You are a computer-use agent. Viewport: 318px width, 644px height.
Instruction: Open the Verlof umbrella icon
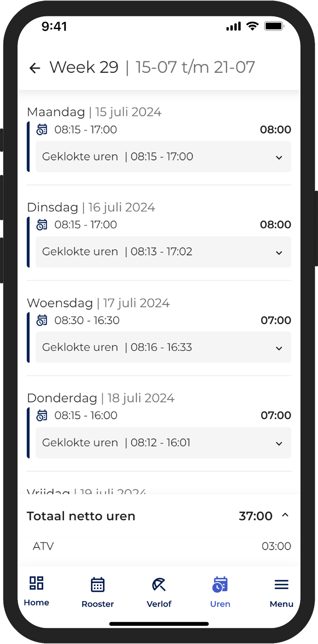(x=159, y=585)
